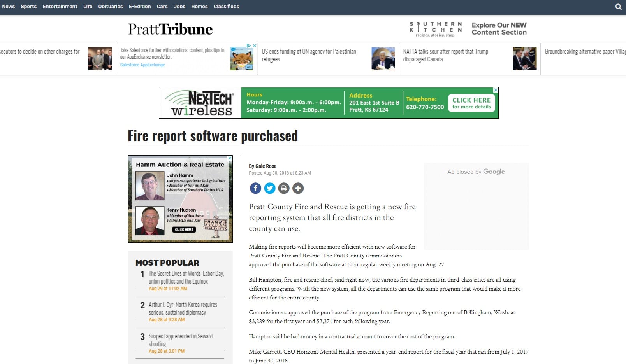The width and height of the screenshot is (626, 364).
Task: Click the 'MOST POPULAR' heading
Action: [167, 263]
